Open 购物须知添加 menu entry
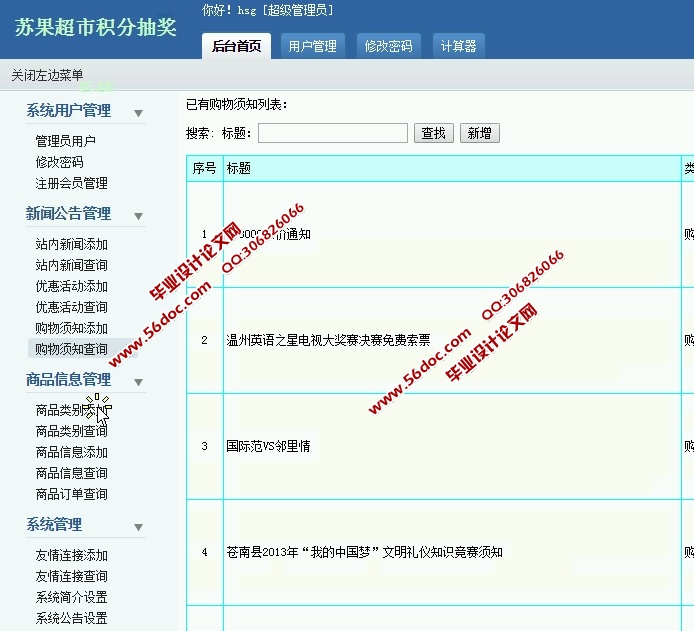 (x=72, y=328)
